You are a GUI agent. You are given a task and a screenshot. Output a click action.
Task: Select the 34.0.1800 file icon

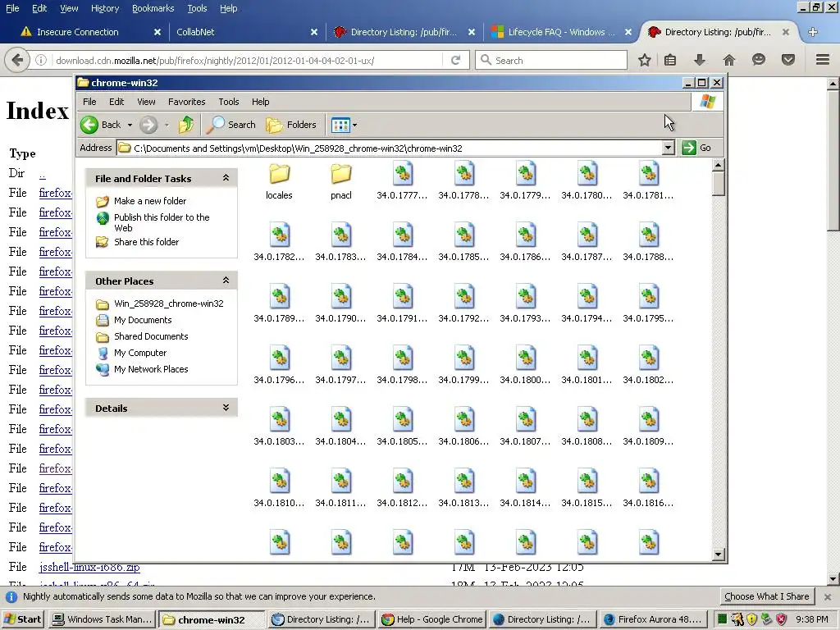(526, 359)
